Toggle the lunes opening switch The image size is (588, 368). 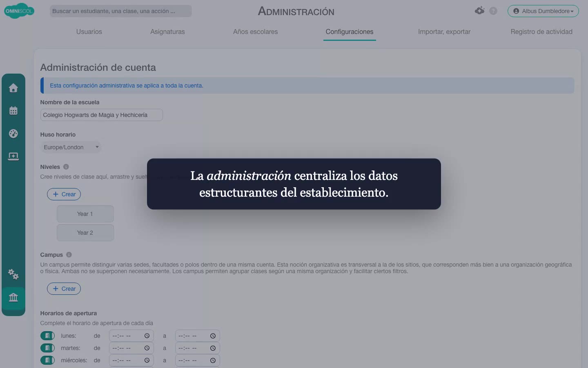47,336
